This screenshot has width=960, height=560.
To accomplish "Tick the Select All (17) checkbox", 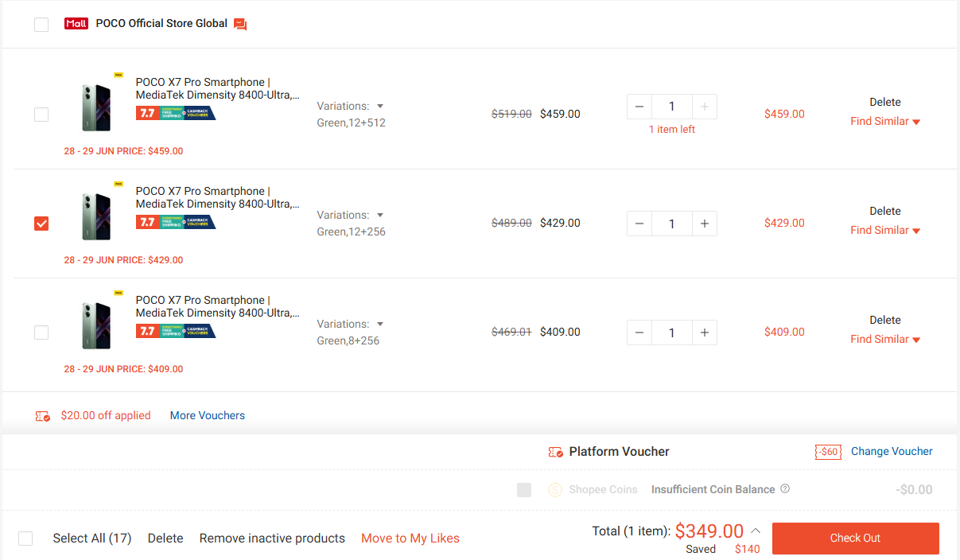I will (25, 539).
